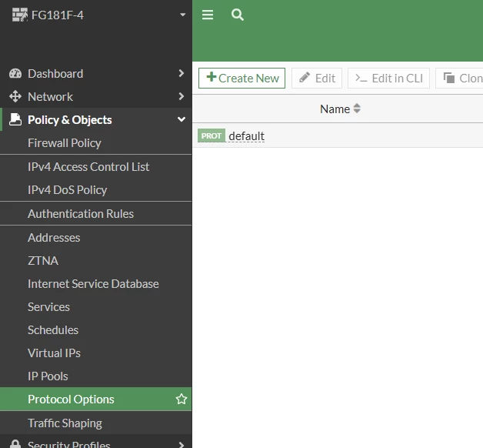Click the Clone button

pyautogui.click(x=459, y=79)
